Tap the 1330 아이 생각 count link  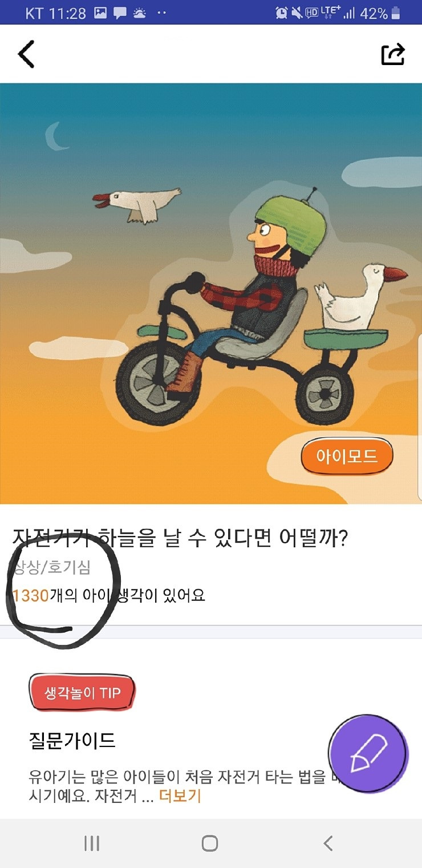tap(109, 596)
